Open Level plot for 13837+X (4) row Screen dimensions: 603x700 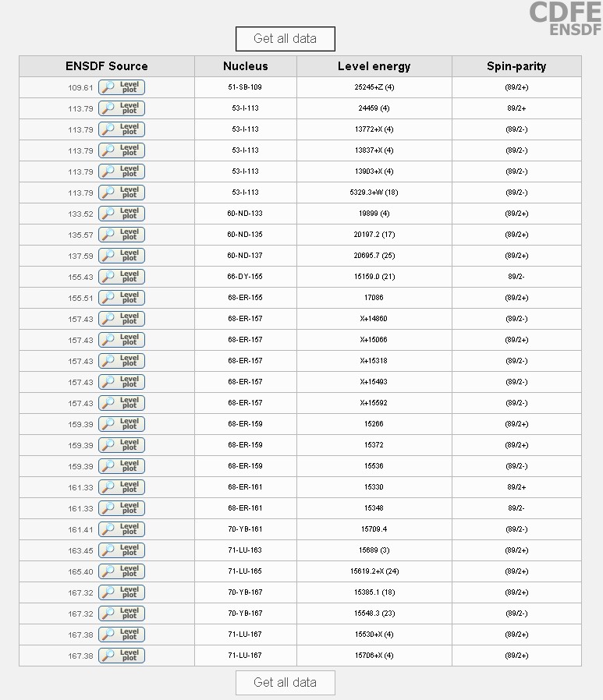122,150
